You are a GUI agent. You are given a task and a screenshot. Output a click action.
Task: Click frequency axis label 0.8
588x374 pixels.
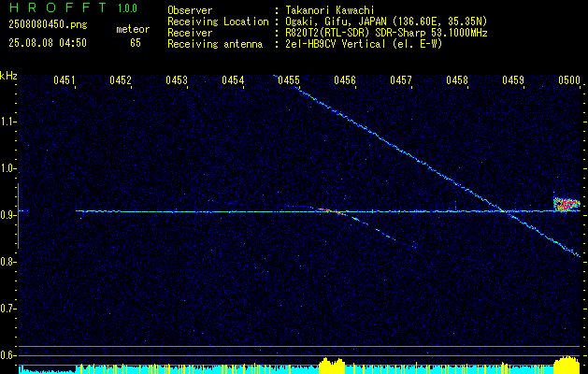point(7,262)
